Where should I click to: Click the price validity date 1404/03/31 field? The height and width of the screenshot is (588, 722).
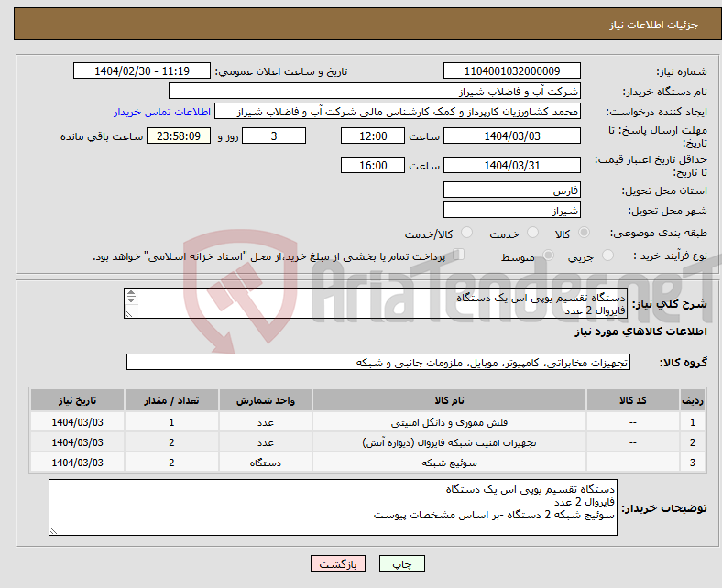tap(511, 165)
